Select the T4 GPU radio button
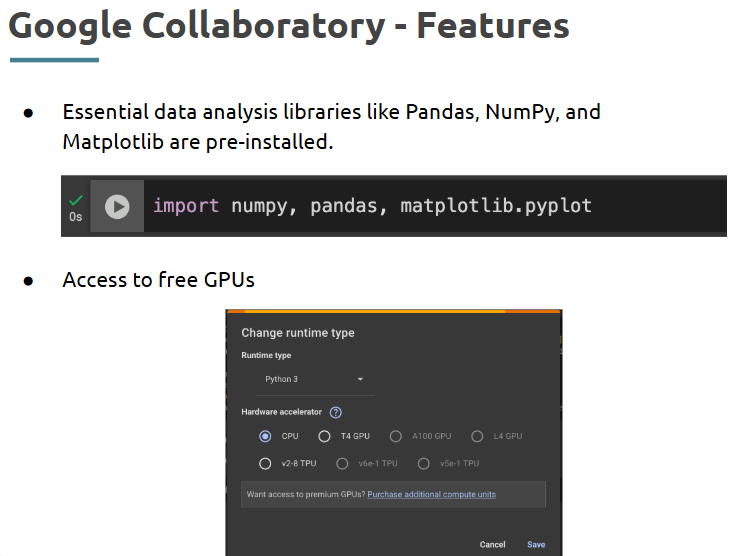This screenshot has width=733, height=556. (x=324, y=436)
